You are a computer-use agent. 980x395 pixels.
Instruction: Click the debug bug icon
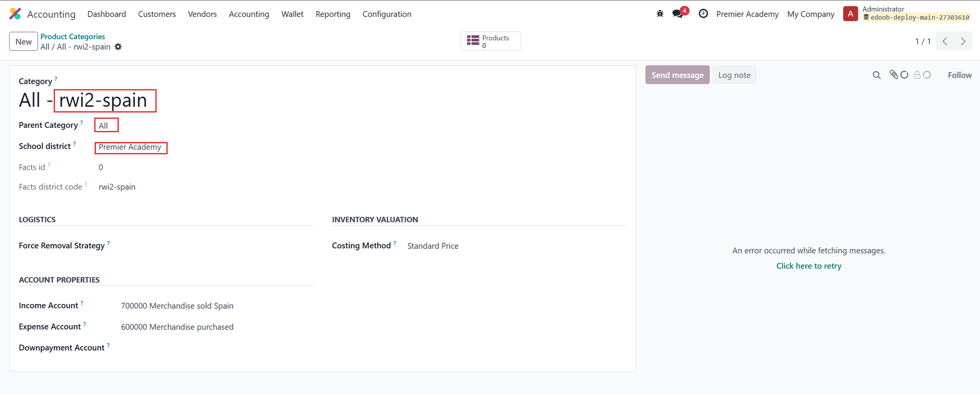(x=660, y=14)
